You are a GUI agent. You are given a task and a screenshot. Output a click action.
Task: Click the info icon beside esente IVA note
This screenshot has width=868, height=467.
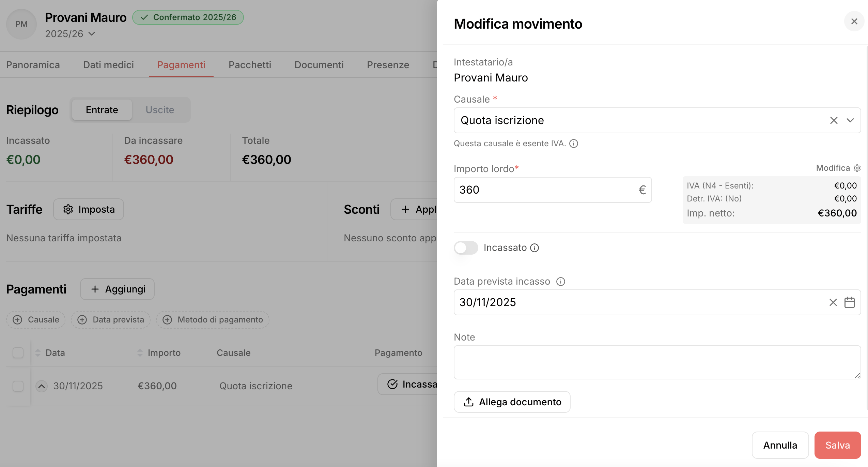point(574,144)
